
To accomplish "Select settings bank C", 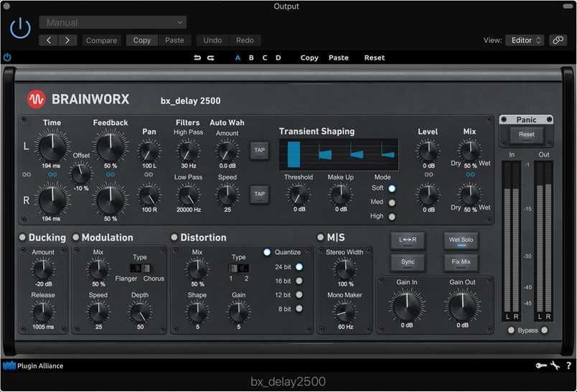I will point(265,57).
